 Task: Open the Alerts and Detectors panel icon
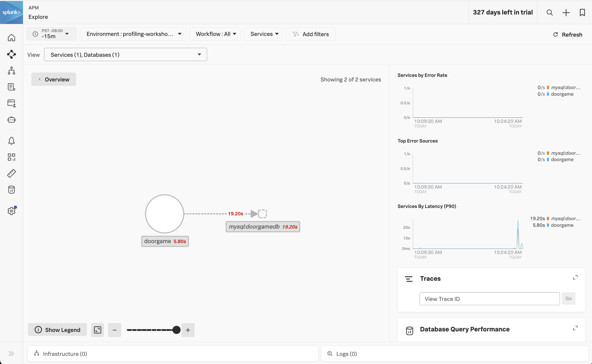point(11,140)
